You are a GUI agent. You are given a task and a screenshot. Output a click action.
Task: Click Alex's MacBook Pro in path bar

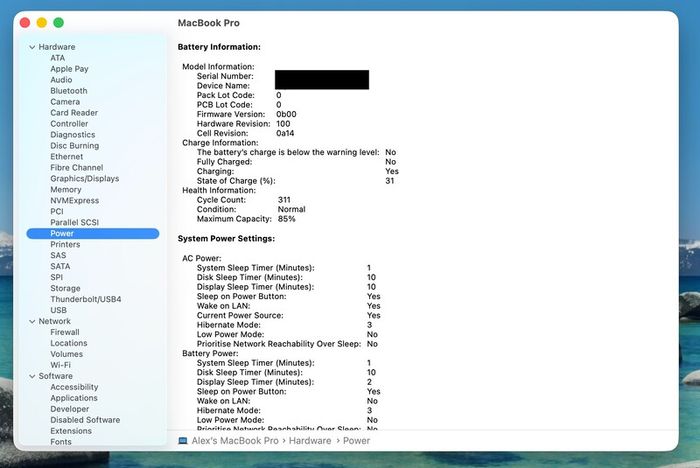235,441
